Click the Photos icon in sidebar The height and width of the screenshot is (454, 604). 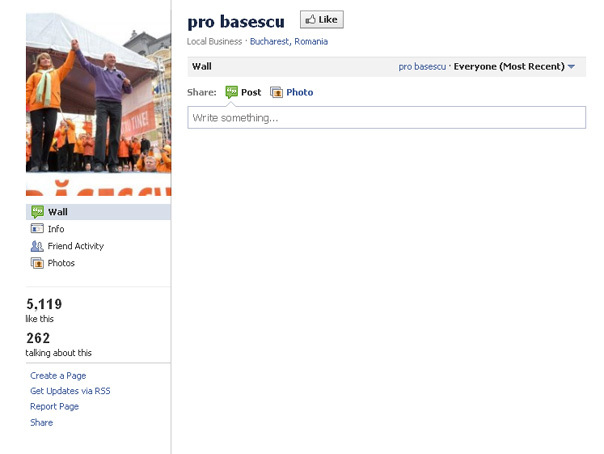click(37, 263)
